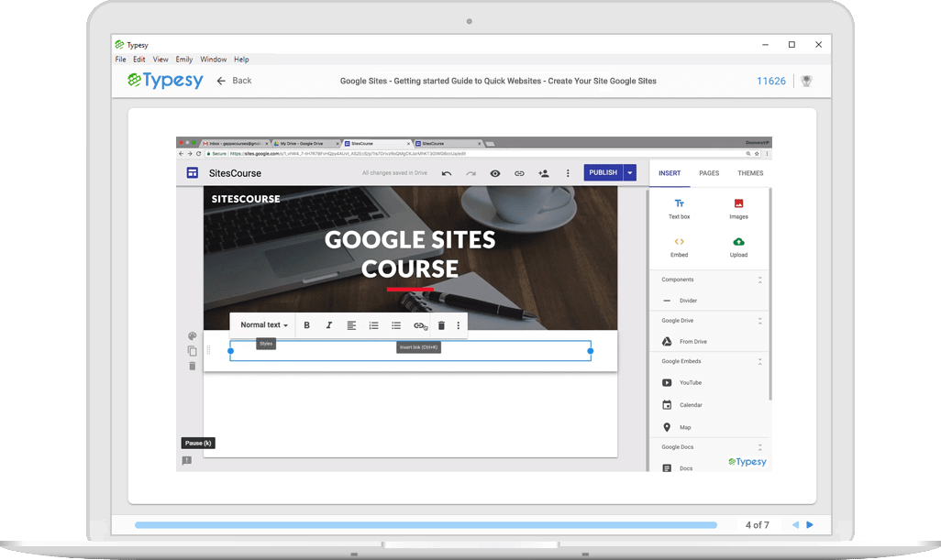
Task: Switch to the Pages tab
Action: [x=709, y=173]
